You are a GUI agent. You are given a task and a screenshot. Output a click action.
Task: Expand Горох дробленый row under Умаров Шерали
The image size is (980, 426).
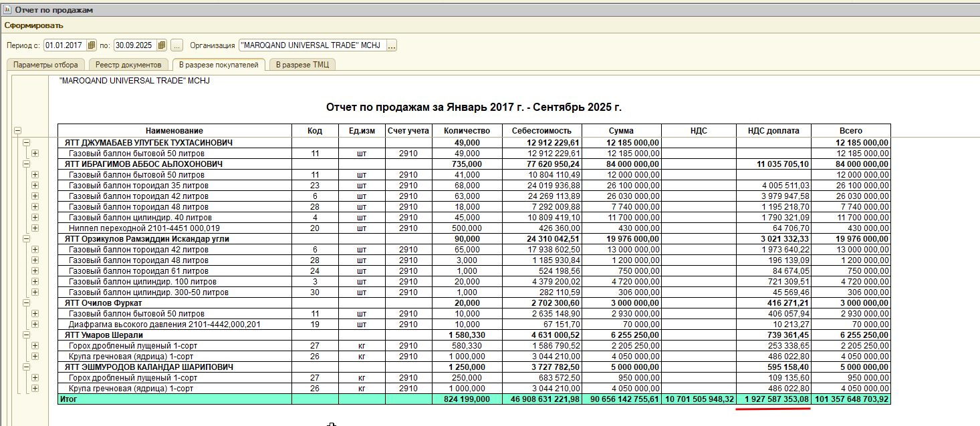click(35, 345)
